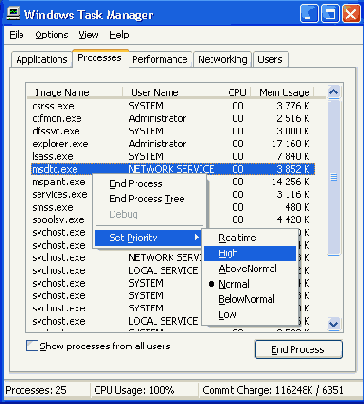Set priority to Low
The height and width of the screenshot is (404, 364).
click(250, 315)
